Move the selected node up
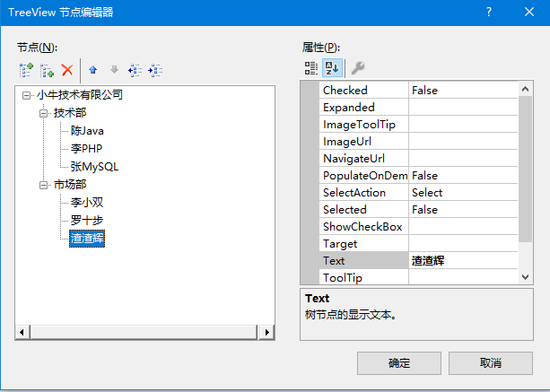 [x=93, y=69]
